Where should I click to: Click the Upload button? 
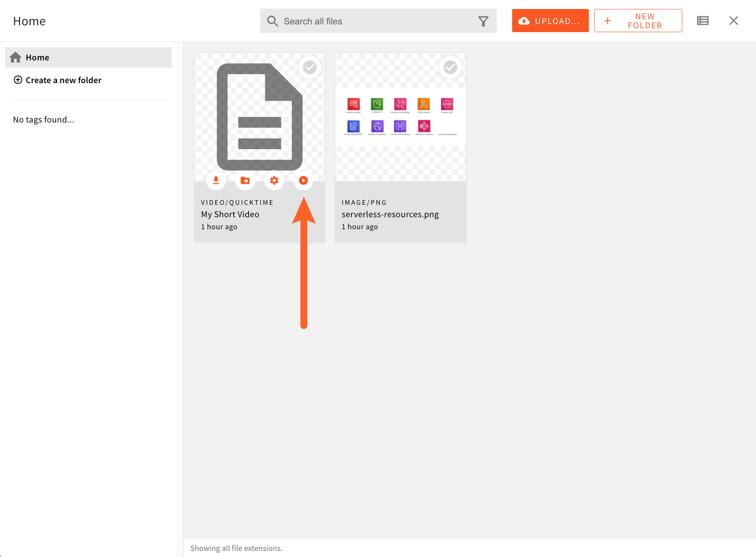[x=550, y=21]
